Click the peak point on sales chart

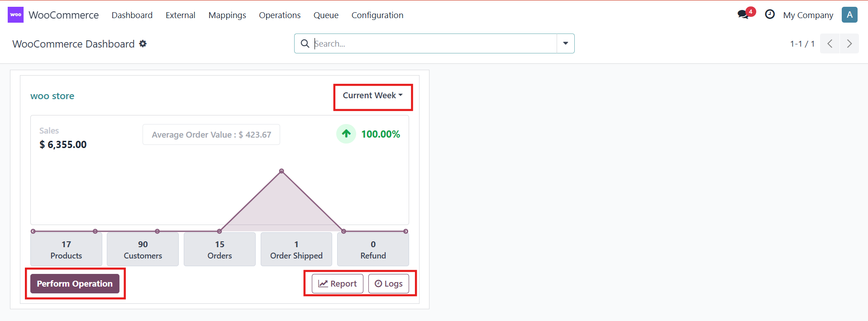[x=281, y=171]
